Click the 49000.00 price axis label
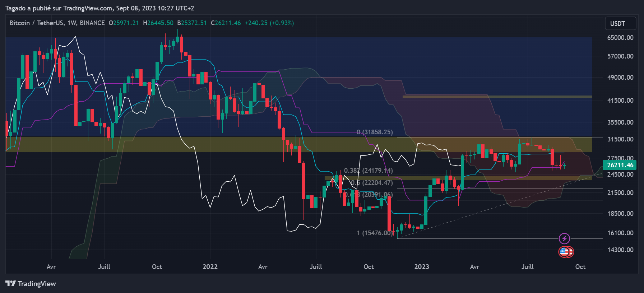Image resolution: width=644 pixels, height=293 pixels. [x=620, y=78]
